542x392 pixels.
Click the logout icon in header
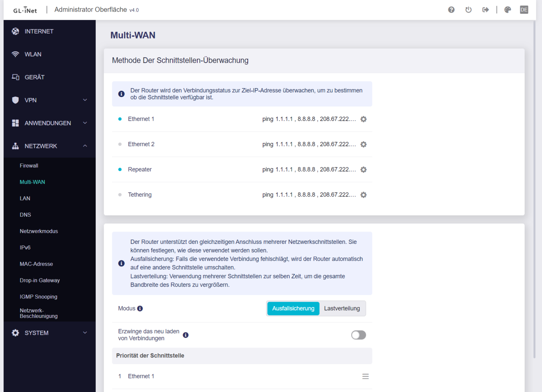click(x=486, y=10)
